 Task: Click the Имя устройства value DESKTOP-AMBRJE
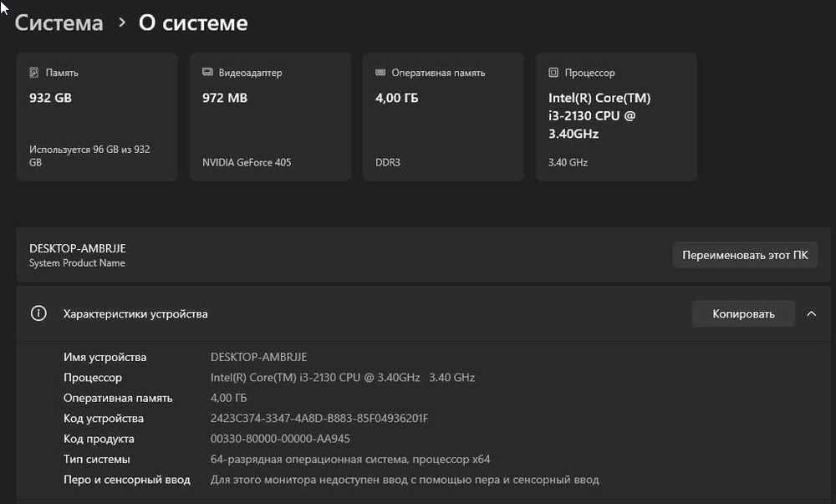pyautogui.click(x=258, y=357)
